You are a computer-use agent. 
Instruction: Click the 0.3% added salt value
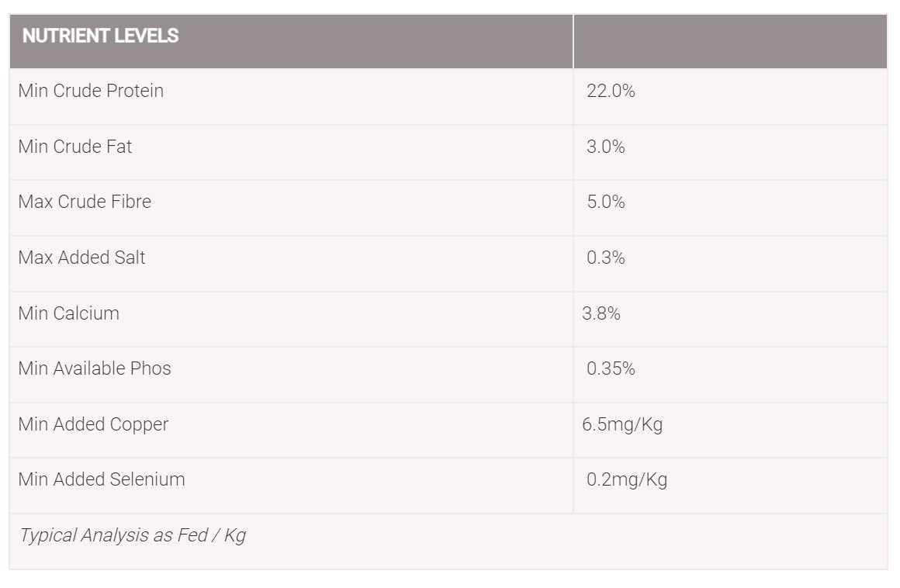click(605, 257)
